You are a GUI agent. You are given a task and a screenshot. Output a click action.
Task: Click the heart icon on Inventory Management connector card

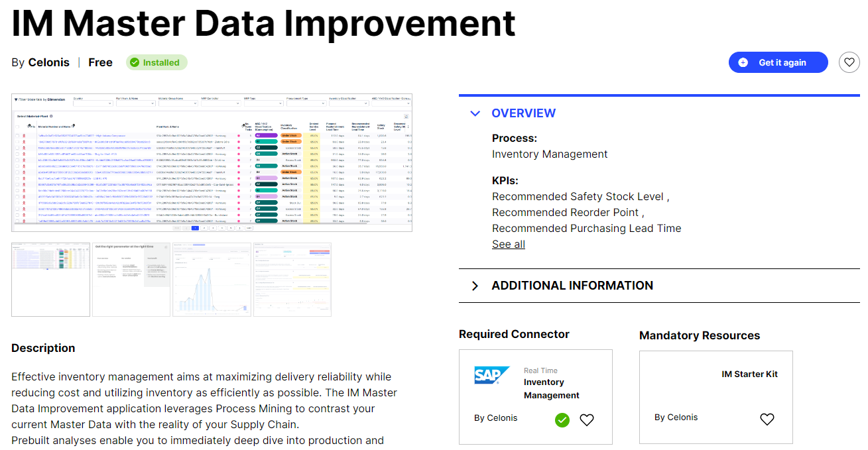[587, 420]
